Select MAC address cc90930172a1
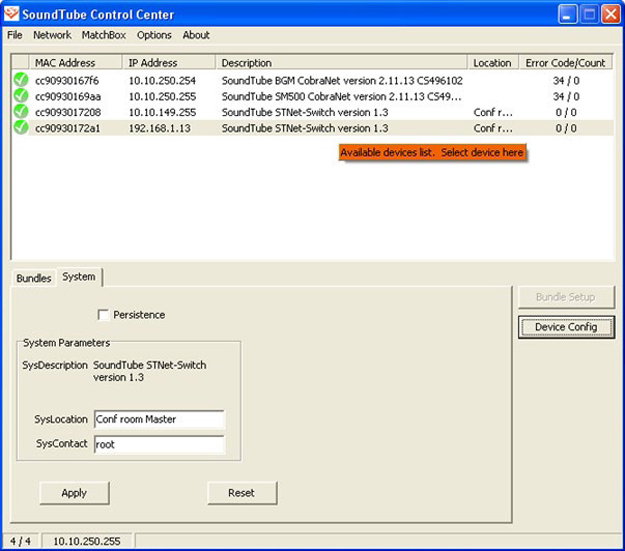Viewport: 625px width, 551px height. [68, 128]
